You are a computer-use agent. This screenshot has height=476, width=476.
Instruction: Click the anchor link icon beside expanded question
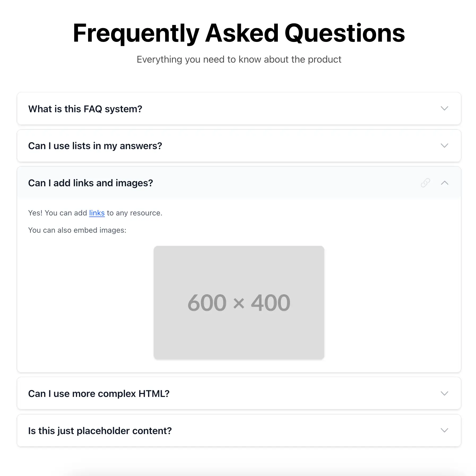(x=426, y=183)
